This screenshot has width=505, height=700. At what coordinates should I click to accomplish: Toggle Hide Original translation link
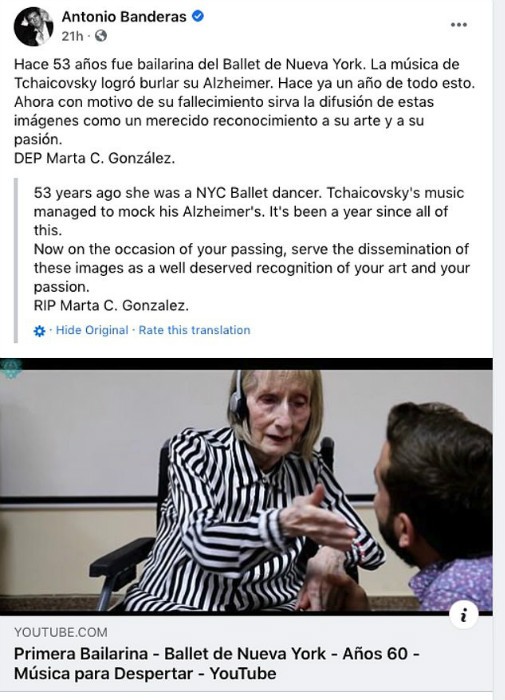[x=92, y=330]
